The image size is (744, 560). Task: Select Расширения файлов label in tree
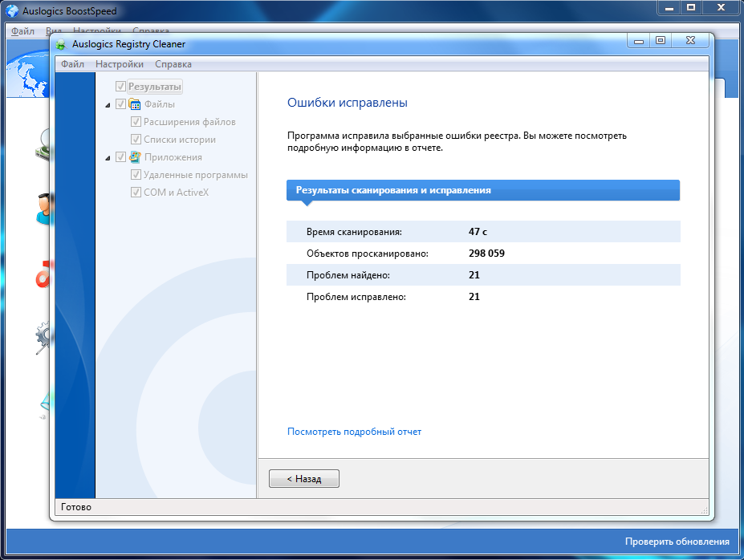[189, 122]
